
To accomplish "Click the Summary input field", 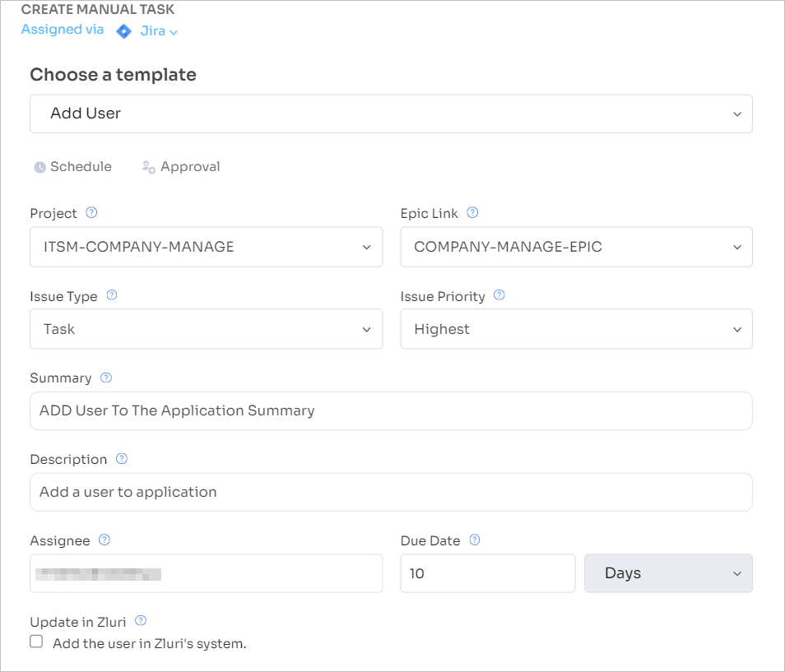I will 391,410.
